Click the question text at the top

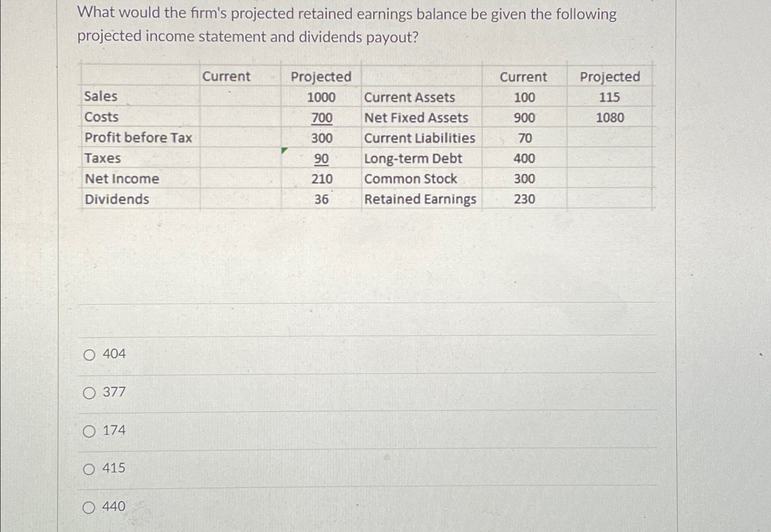tap(347, 24)
